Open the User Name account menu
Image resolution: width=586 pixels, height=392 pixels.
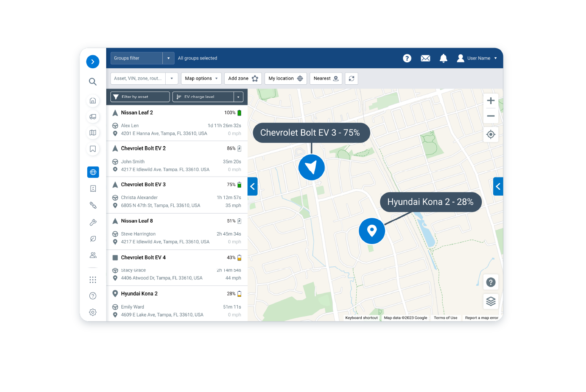pyautogui.click(x=477, y=58)
